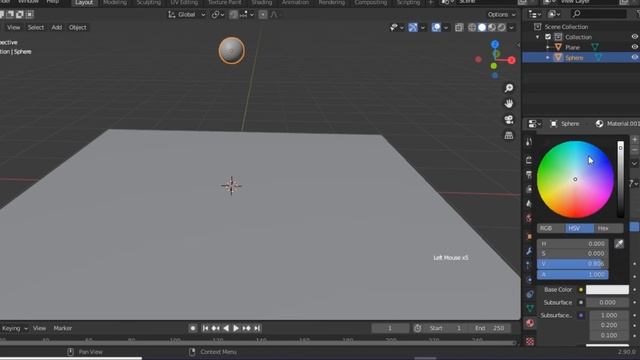Open the snapping options dropdown

tap(247, 15)
